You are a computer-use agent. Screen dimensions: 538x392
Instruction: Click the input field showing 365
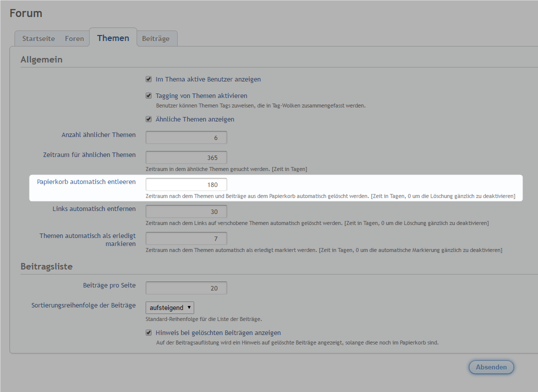click(x=186, y=157)
